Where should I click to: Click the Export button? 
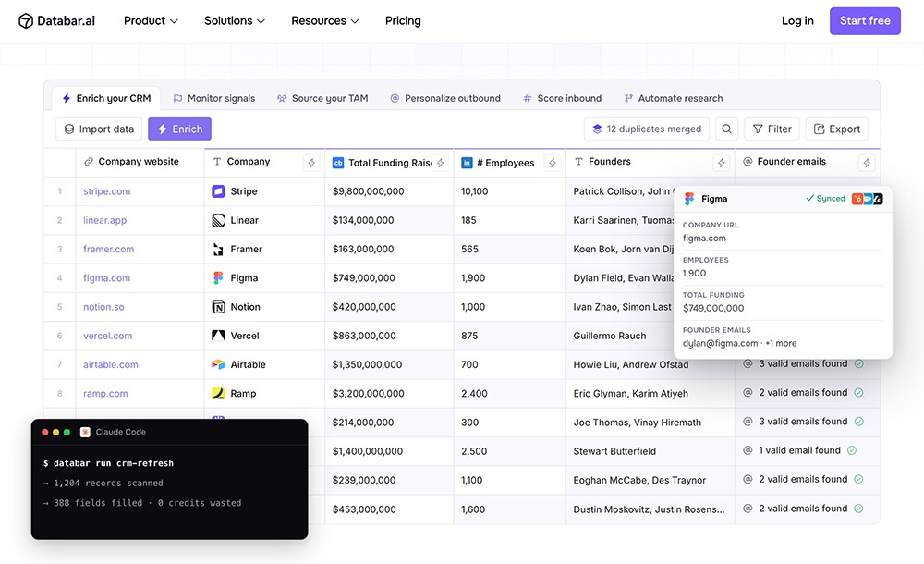[x=837, y=129]
